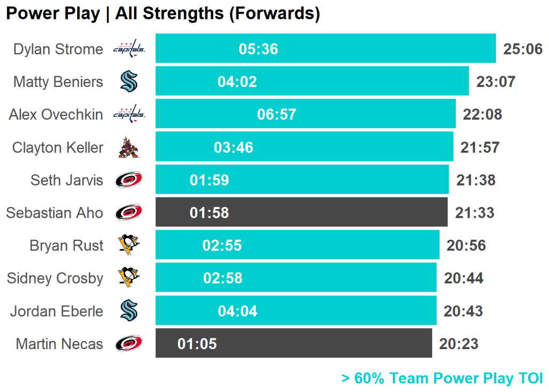
Task: Select the Sidney Crosby player name
Action: (x=55, y=278)
